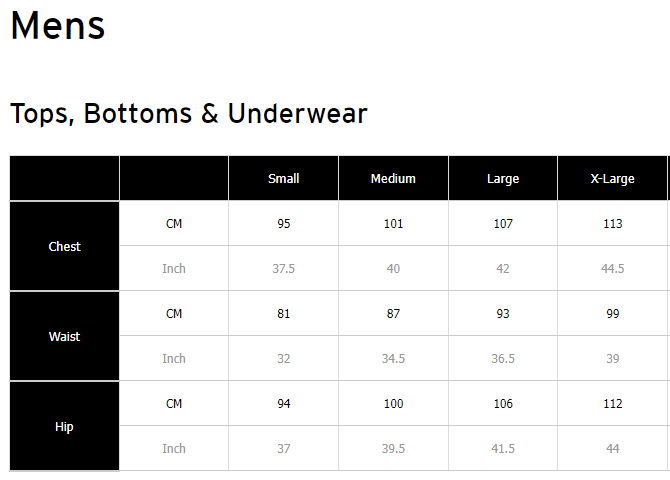Image resolution: width=670 pixels, height=480 pixels.
Task: Select waist Medium value 87
Action: coord(393,314)
